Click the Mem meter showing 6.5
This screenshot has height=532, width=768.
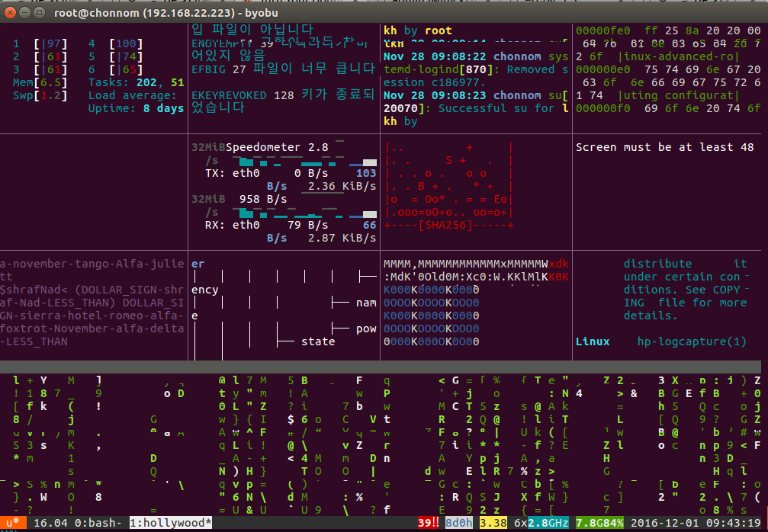(x=40, y=82)
